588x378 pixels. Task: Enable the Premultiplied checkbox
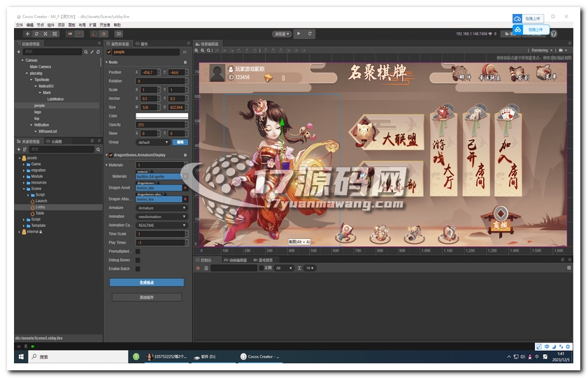click(x=138, y=252)
